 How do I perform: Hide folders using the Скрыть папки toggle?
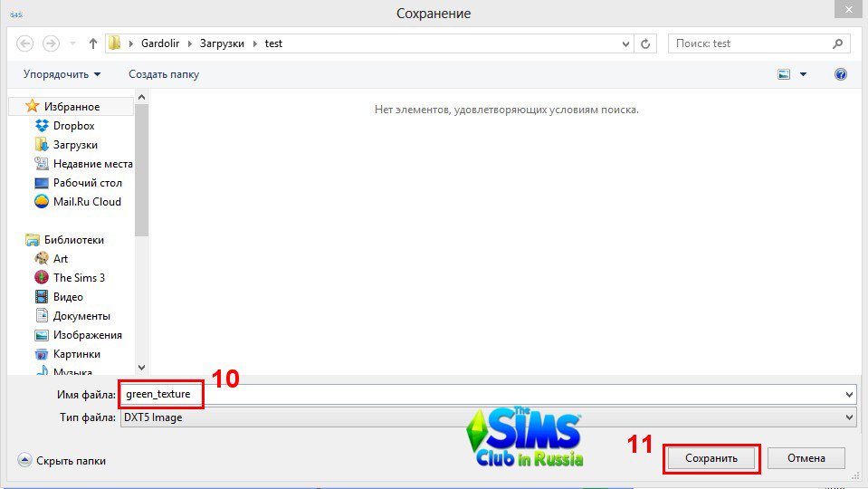click(x=62, y=461)
